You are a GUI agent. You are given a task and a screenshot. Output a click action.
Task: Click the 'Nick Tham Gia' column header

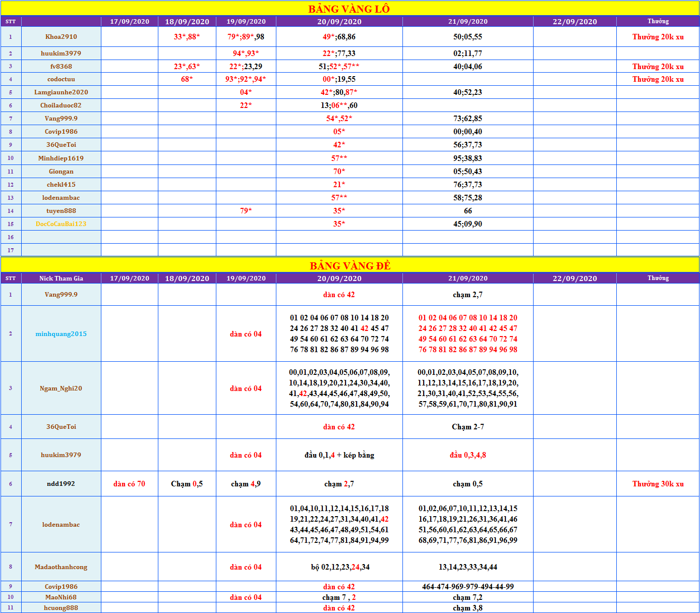(x=61, y=278)
